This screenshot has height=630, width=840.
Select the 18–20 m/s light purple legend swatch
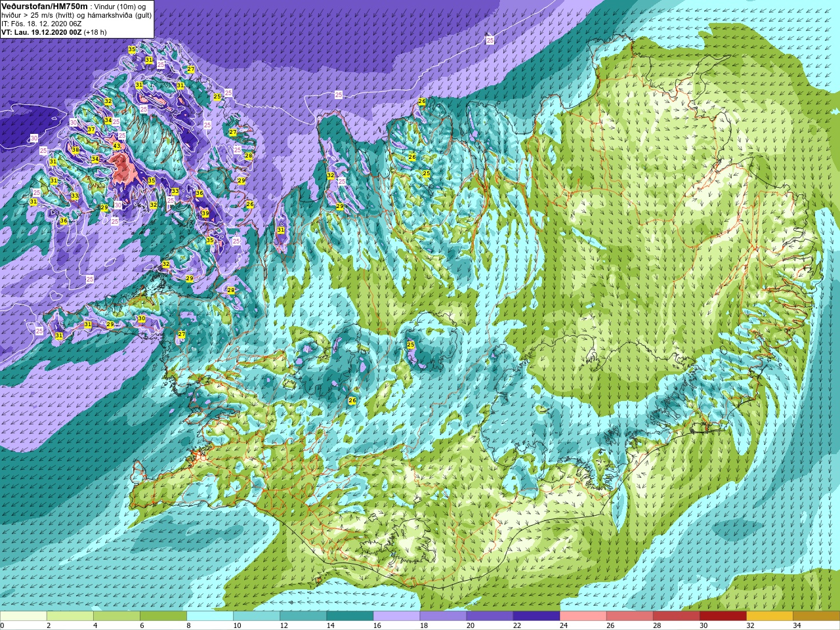[443, 616]
